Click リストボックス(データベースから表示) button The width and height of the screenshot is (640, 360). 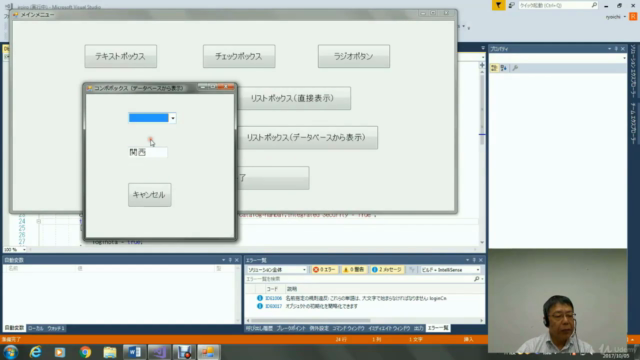tap(306, 138)
